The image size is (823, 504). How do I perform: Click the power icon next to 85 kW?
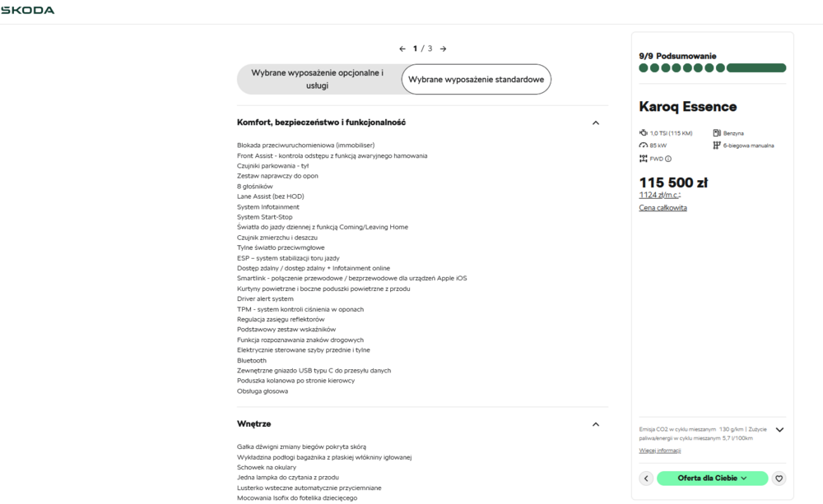click(643, 145)
